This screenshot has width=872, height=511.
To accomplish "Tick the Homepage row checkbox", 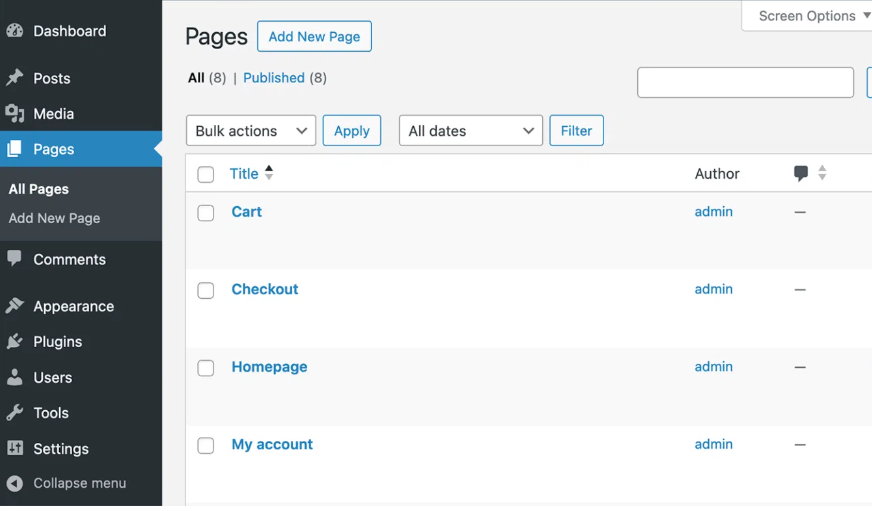I will click(x=206, y=368).
